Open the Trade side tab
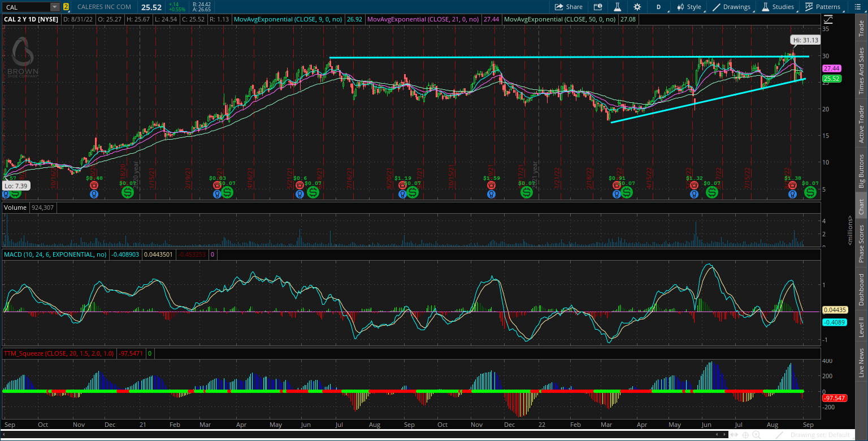The height and width of the screenshot is (441, 868). pos(861,27)
